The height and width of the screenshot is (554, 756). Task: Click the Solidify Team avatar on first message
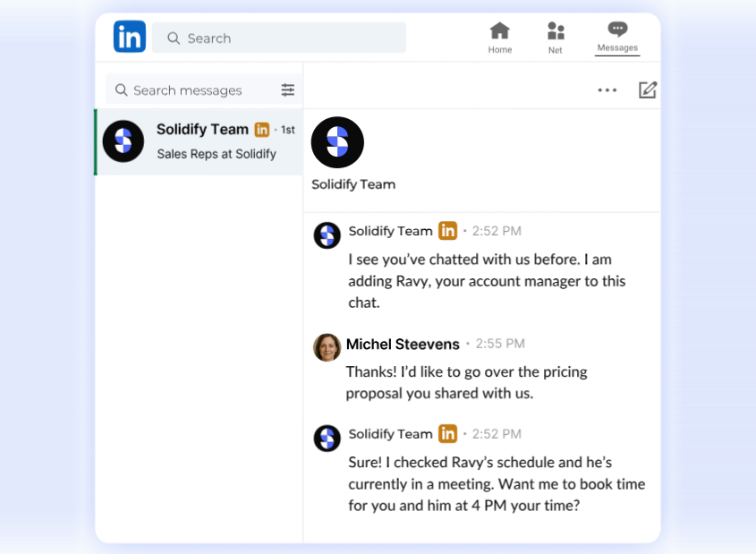point(327,235)
